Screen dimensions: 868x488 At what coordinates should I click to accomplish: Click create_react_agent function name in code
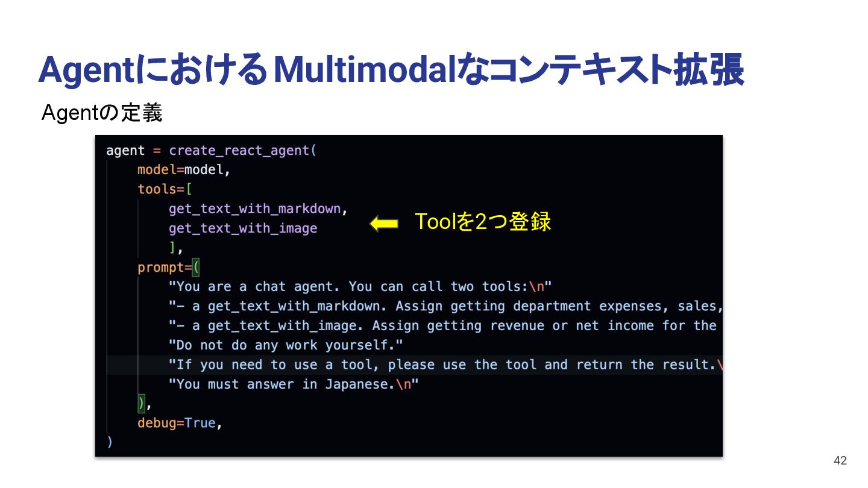239,151
